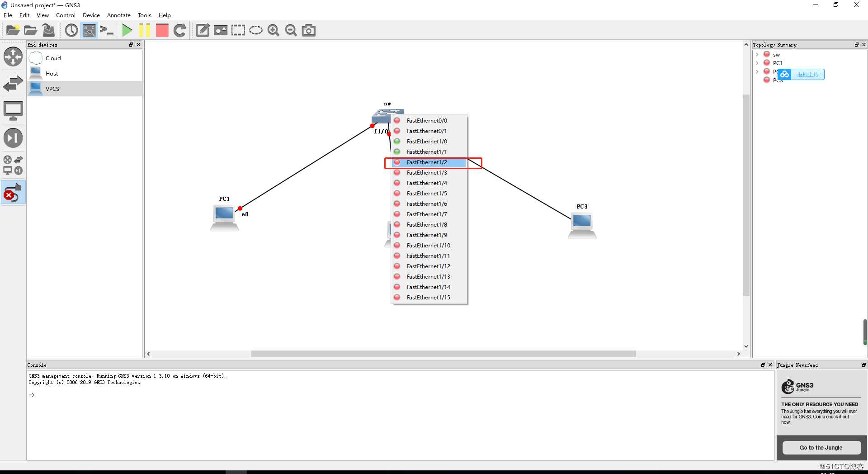This screenshot has height=474, width=868.
Task: Open console to all devices icon
Action: click(x=107, y=30)
